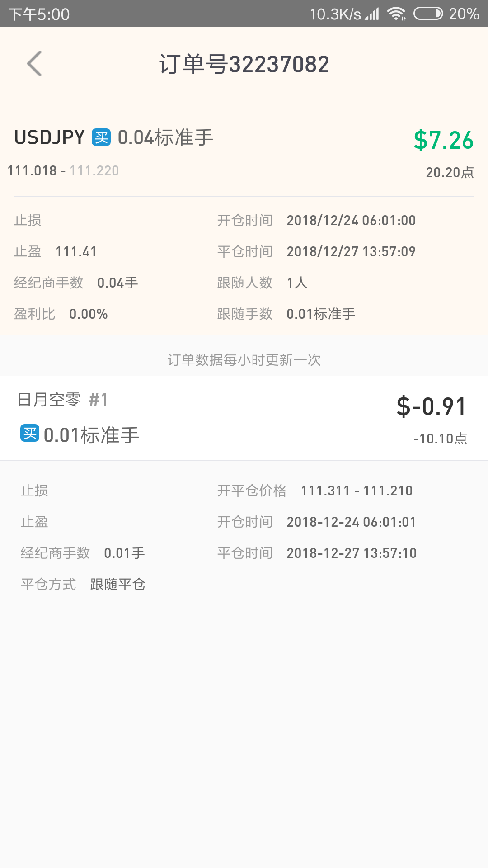488x868 pixels.
Task: Tap the 盈利比 0.00% field
Action: (61, 314)
